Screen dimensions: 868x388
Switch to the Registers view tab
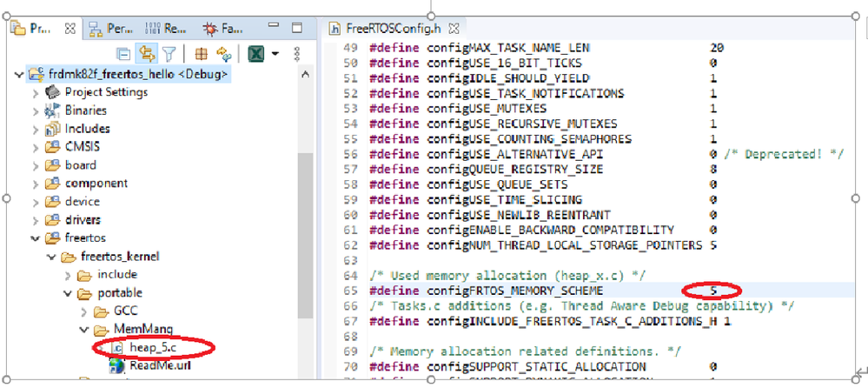(x=166, y=28)
